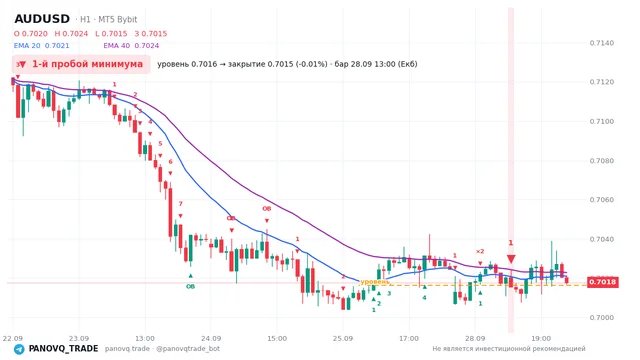This screenshot has width=640, height=360.
Task: Click the 1-й пробой минимума badge
Action: tap(81, 64)
